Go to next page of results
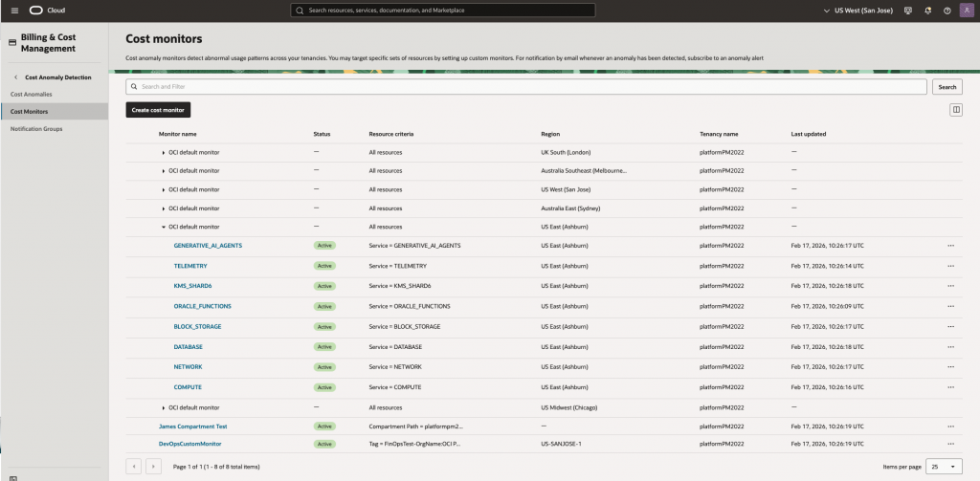 point(152,467)
